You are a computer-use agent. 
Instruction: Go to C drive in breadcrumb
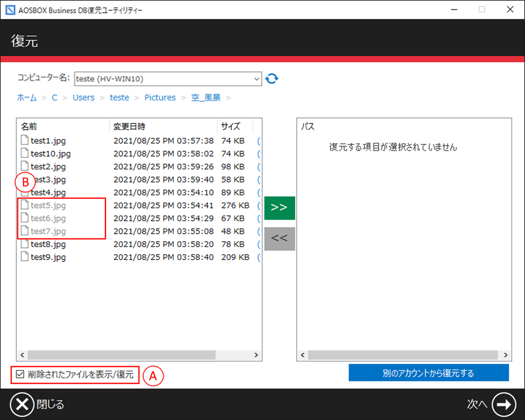[x=55, y=97]
